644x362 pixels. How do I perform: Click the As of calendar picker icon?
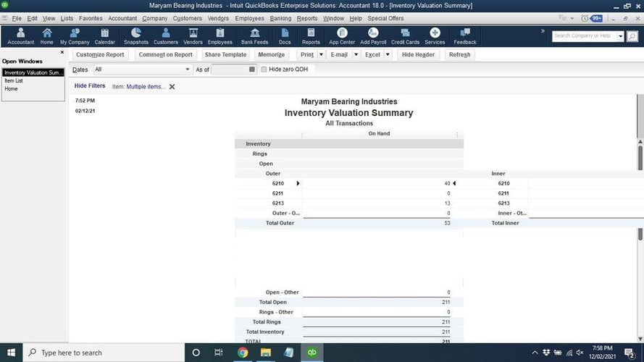[252, 70]
